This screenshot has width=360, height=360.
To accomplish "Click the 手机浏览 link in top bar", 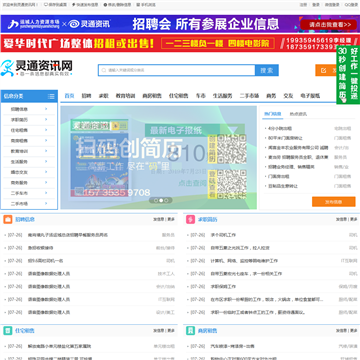I will coord(146,5).
